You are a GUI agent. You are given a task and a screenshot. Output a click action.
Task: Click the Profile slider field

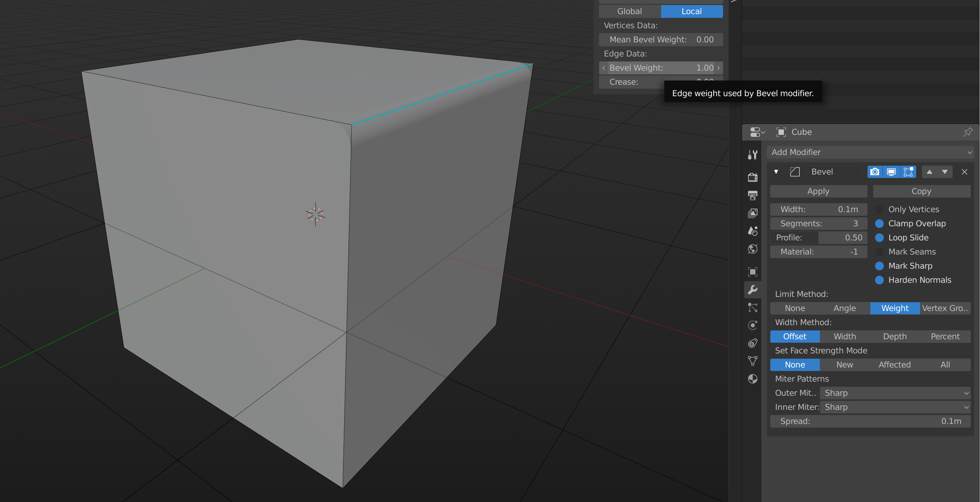818,238
